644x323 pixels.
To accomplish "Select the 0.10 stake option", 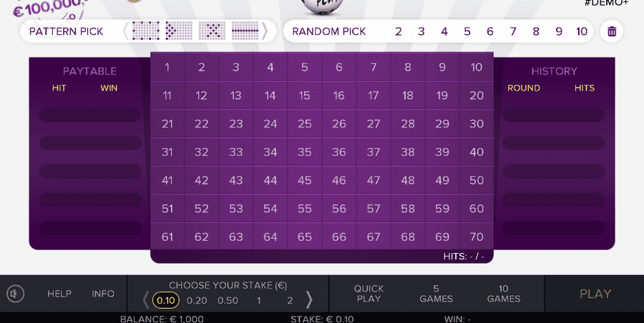I will tap(166, 300).
